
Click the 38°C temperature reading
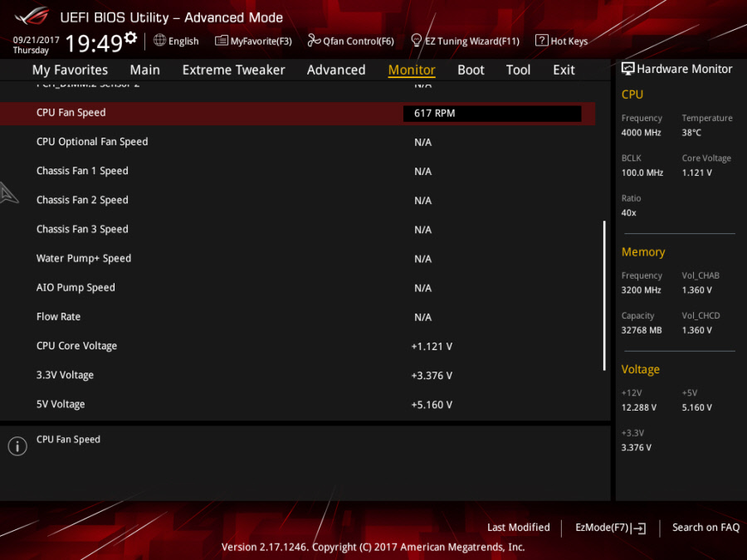[x=691, y=133]
